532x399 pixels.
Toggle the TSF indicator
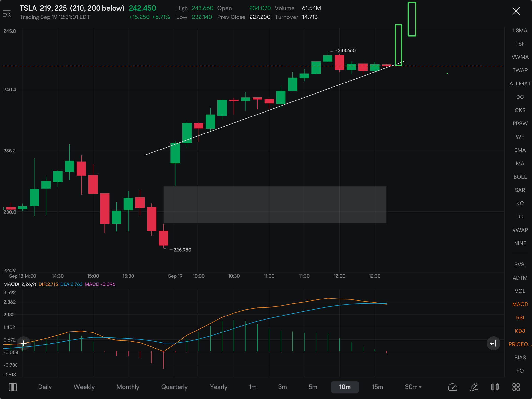[520, 44]
